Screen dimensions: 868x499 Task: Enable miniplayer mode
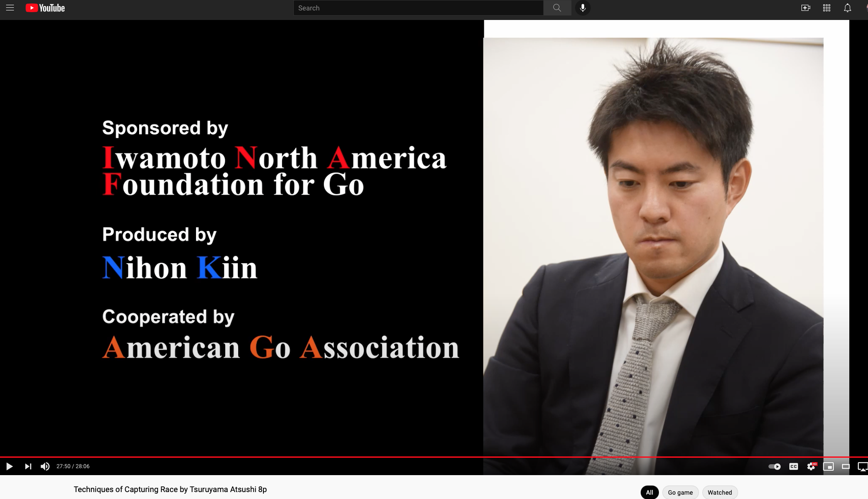pos(828,466)
